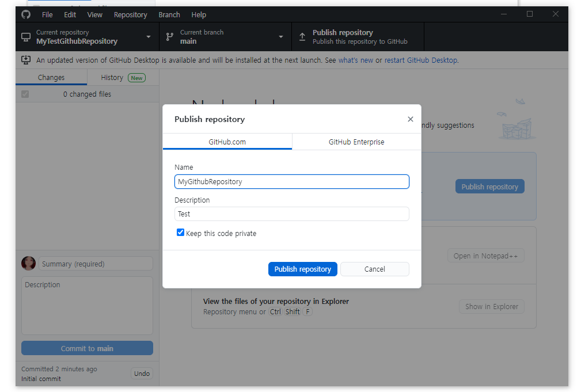Click the 0 changed files label
The width and height of the screenshot is (581, 392).
pos(87,94)
